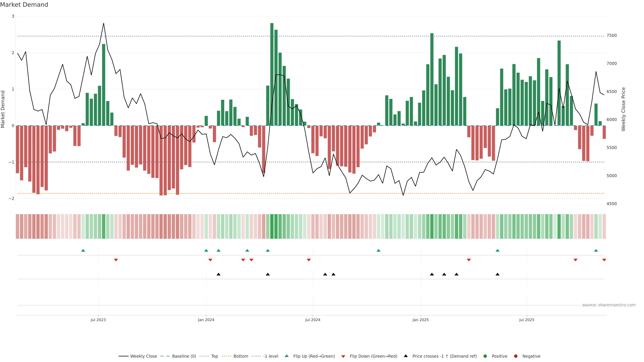Screen dimensions: 644x362
Task: Click the Jul 2024 x-axis label
Action: point(313,320)
